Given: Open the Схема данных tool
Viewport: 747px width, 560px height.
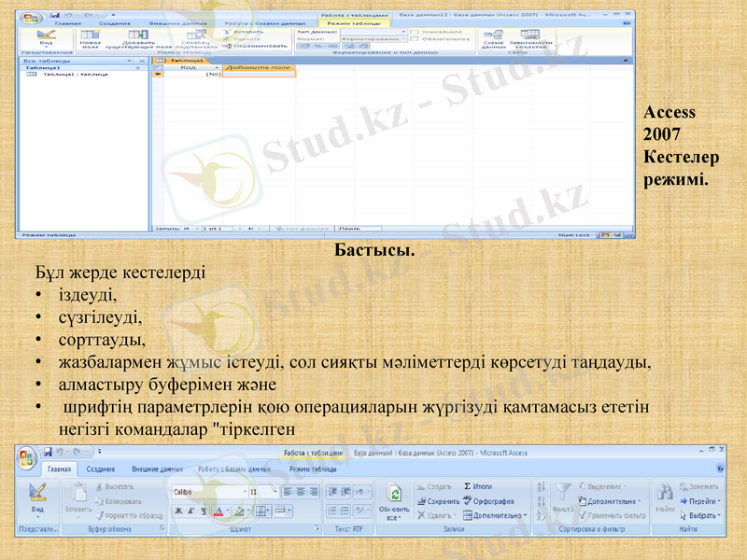Looking at the screenshot, I should point(494,38).
